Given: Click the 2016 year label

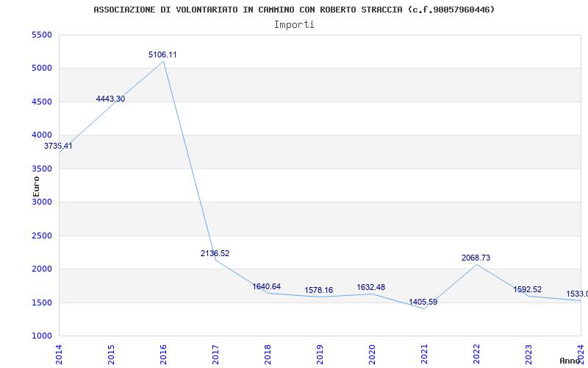Looking at the screenshot, I should coord(163,355).
